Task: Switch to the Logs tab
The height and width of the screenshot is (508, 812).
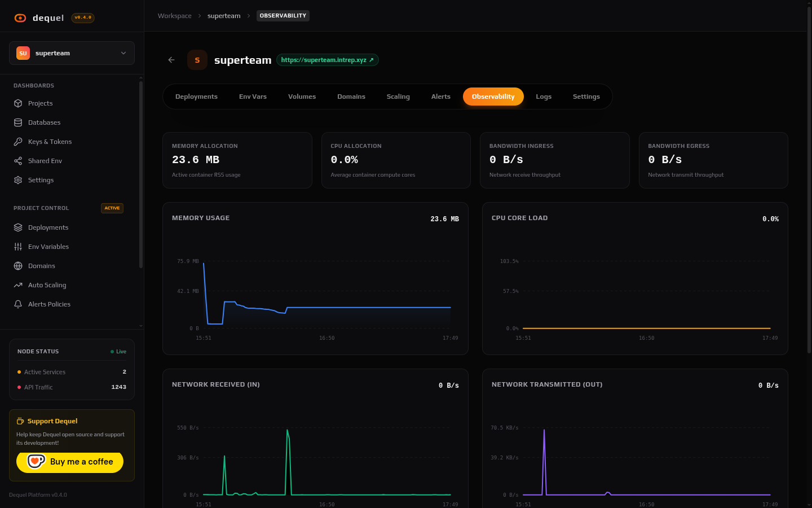Action: (x=544, y=97)
